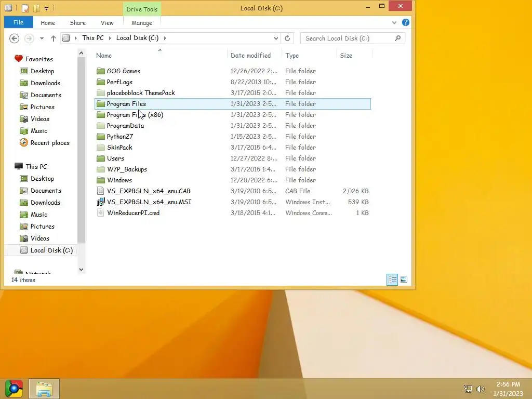Screen dimensions: 532x399
Task: Click the Back navigation arrow
Action: [14, 38]
